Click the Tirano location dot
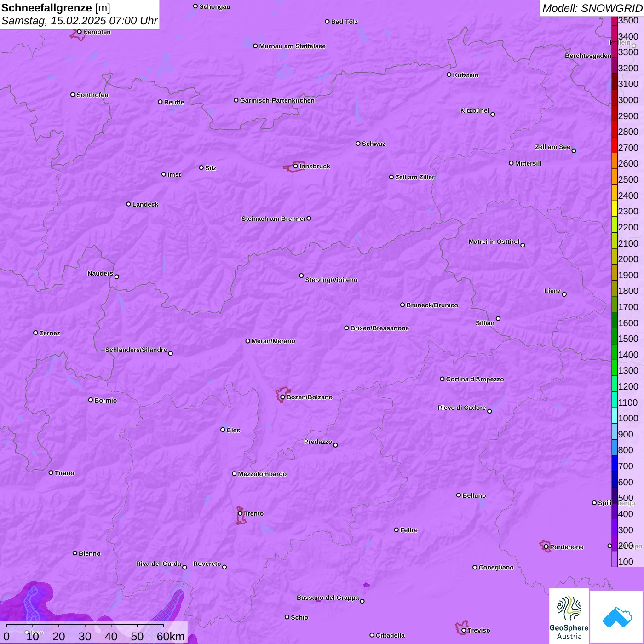This screenshot has width=644, height=644. pyautogui.click(x=51, y=472)
